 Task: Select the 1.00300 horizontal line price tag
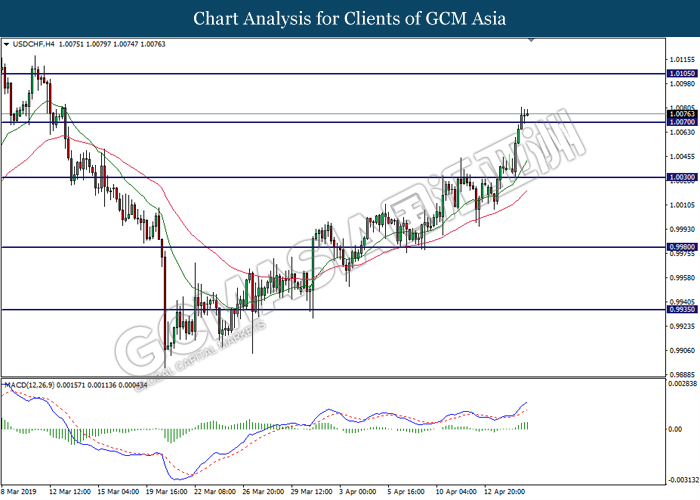click(682, 177)
